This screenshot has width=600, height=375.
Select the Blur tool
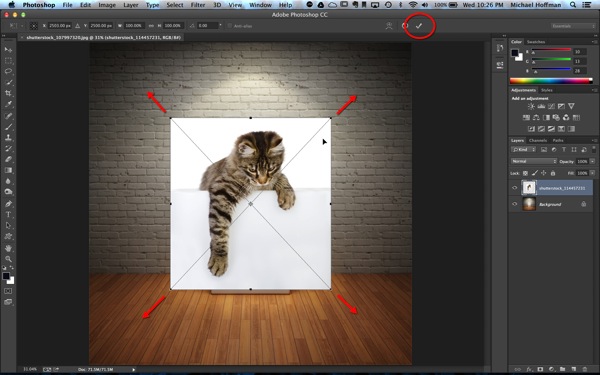pos(8,181)
